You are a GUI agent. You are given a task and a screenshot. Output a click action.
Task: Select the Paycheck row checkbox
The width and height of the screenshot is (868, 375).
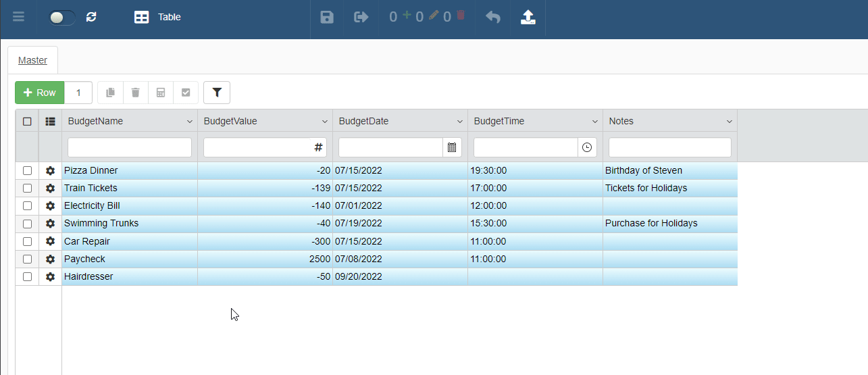[x=27, y=259]
